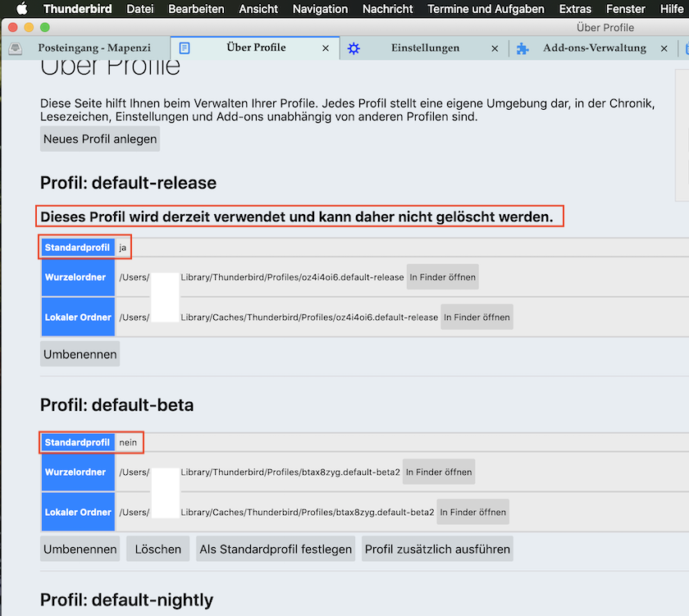Close the Add-ons-Verwaltung tab

pyautogui.click(x=664, y=48)
